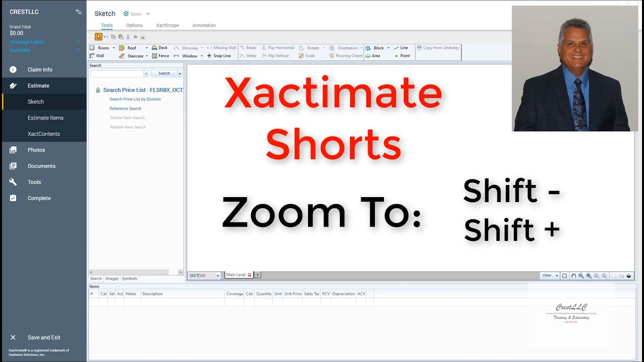This screenshot has height=362, width=644.
Task: Click the zoom in magnifier icon
Action: pyautogui.click(x=589, y=276)
